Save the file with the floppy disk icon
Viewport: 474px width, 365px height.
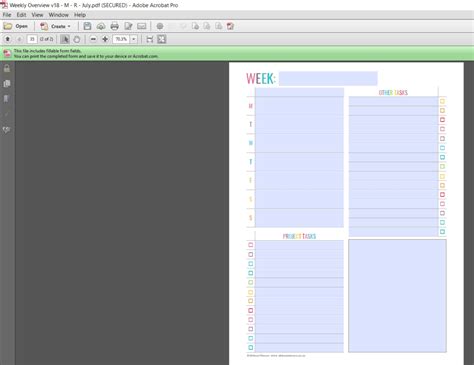[x=87, y=26]
